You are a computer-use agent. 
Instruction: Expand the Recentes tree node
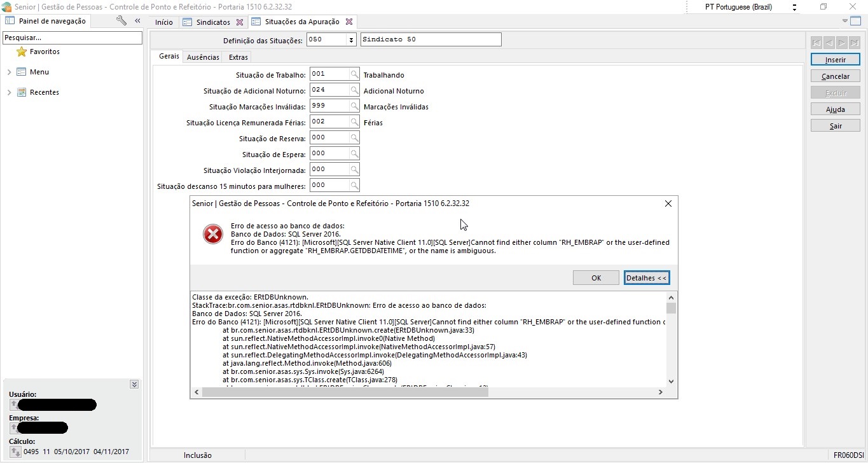(x=9, y=93)
